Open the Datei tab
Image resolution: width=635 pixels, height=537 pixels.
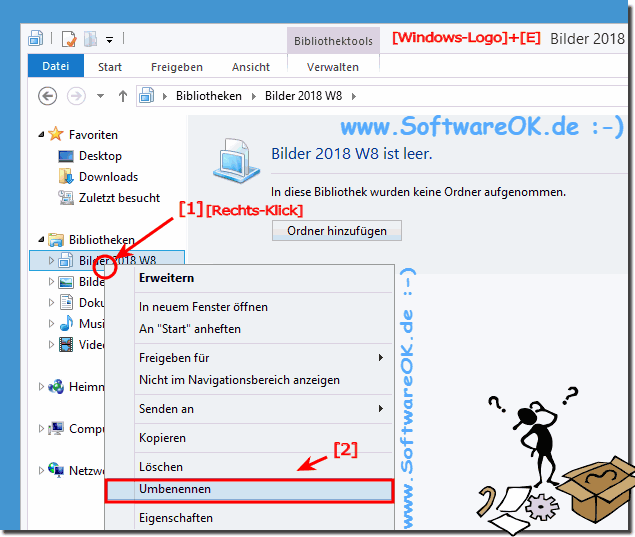click(56, 66)
